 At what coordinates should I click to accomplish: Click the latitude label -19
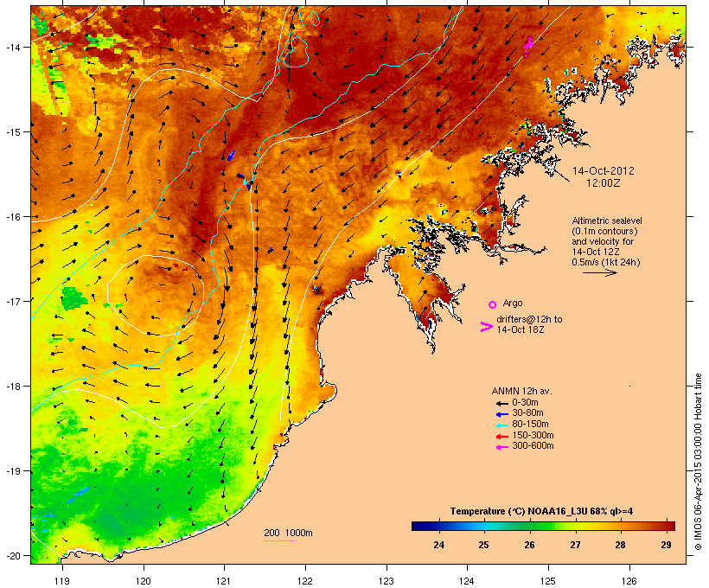point(12,471)
